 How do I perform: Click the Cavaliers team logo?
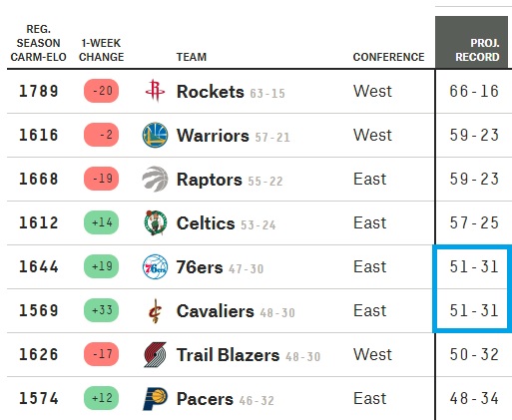click(x=155, y=310)
